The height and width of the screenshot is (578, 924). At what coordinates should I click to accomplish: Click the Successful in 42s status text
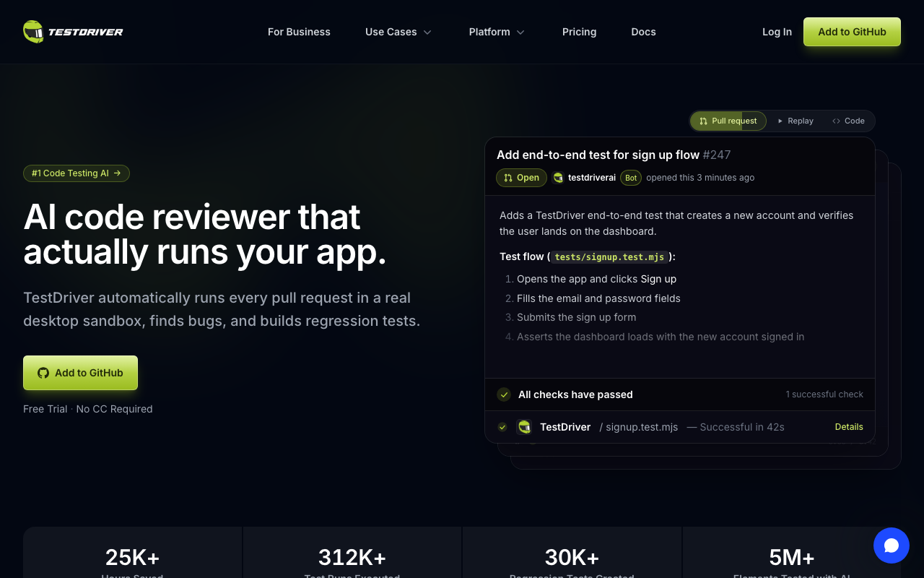click(x=736, y=427)
